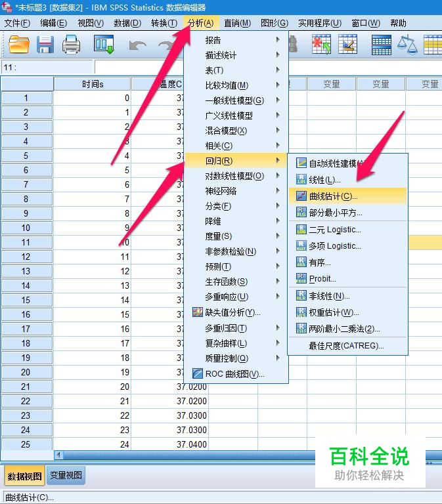Open the 帮助 menu
The height and width of the screenshot is (504, 442).
(398, 23)
